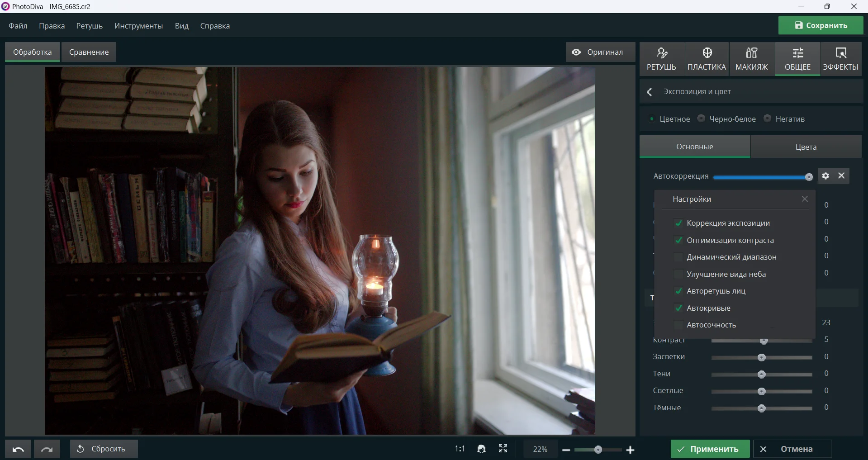Zoom in with the plus icon
Image resolution: width=868 pixels, height=460 pixels.
(630, 450)
